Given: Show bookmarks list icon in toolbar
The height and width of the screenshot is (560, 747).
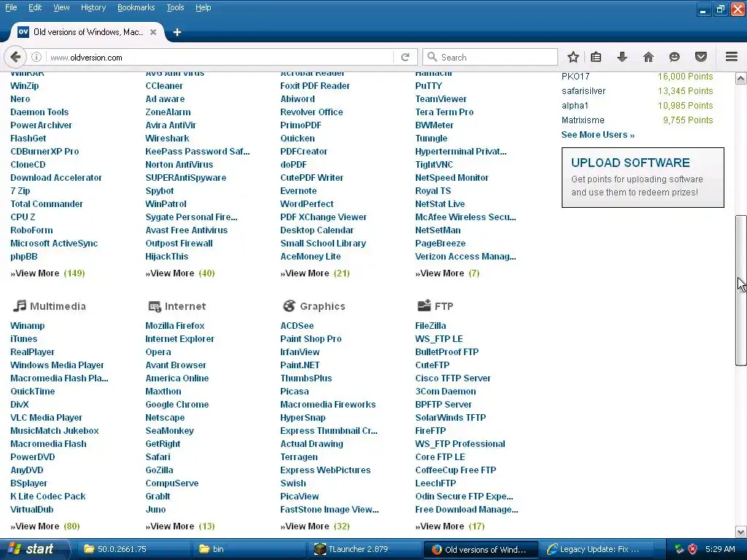Looking at the screenshot, I should click(595, 57).
